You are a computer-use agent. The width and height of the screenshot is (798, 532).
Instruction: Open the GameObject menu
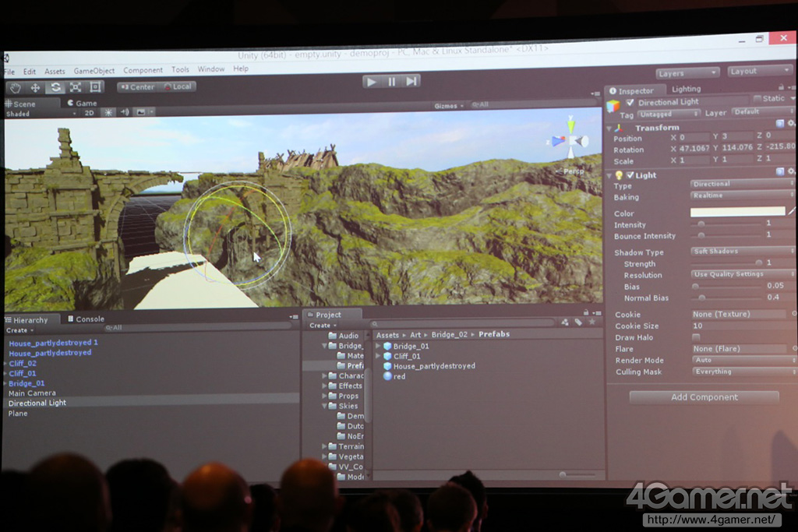94,71
